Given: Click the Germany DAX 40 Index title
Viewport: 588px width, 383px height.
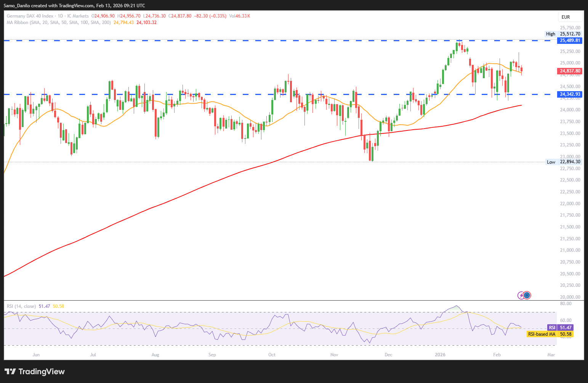Looking at the screenshot, I should click(30, 16).
